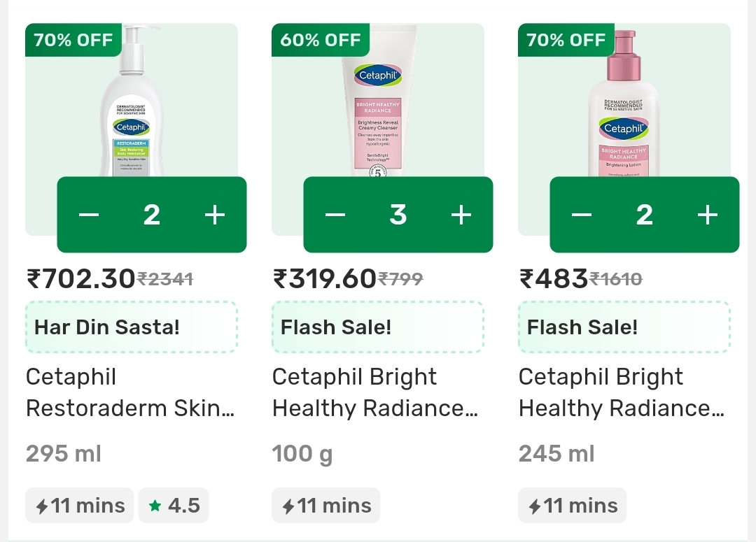Open the 100 g Cetaphil Bright Healthy Radiance title
756x542 pixels.
click(x=375, y=392)
